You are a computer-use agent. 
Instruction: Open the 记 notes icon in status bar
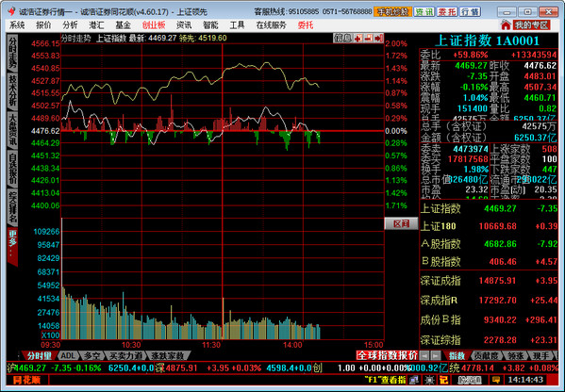[x=443, y=380]
